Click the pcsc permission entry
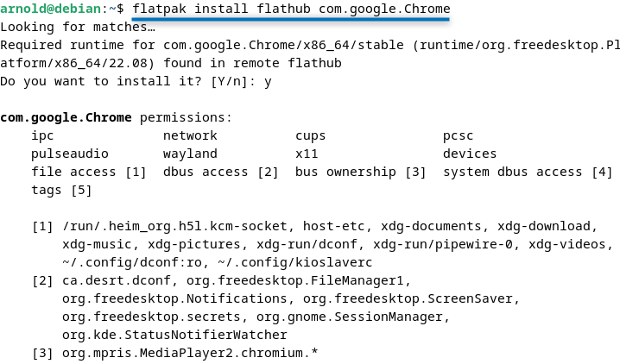 (x=458, y=135)
